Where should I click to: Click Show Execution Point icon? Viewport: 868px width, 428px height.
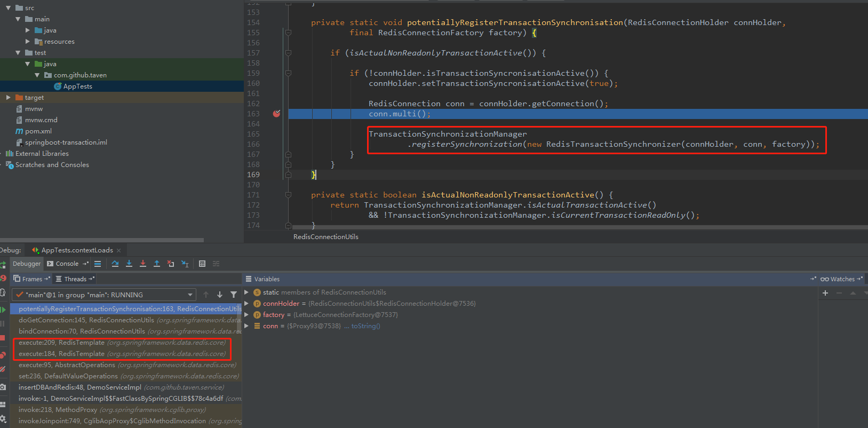pyautogui.click(x=98, y=264)
